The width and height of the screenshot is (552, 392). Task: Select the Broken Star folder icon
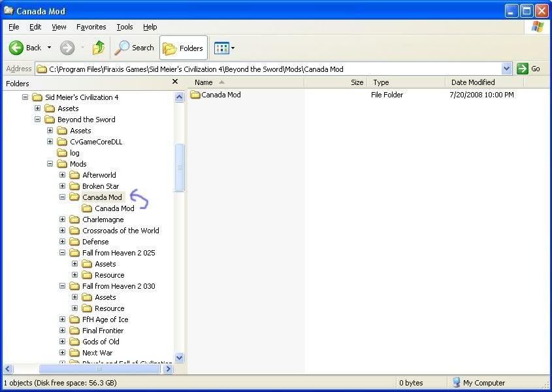(74, 186)
